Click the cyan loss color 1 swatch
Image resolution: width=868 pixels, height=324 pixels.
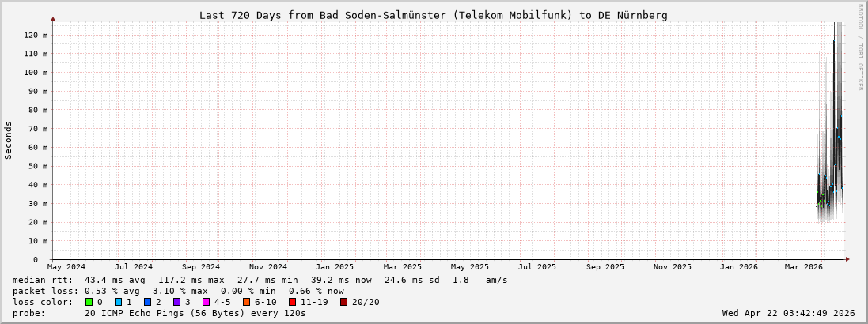pyautogui.click(x=118, y=302)
